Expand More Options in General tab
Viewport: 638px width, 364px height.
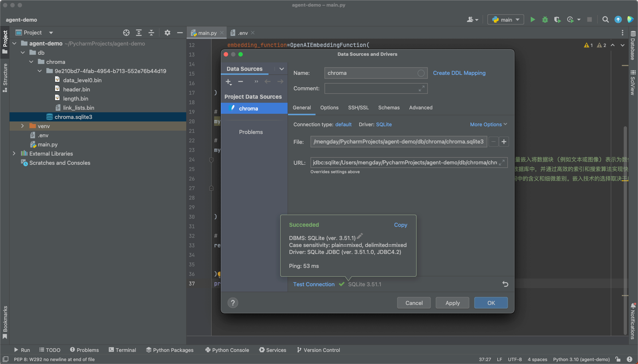[489, 124]
